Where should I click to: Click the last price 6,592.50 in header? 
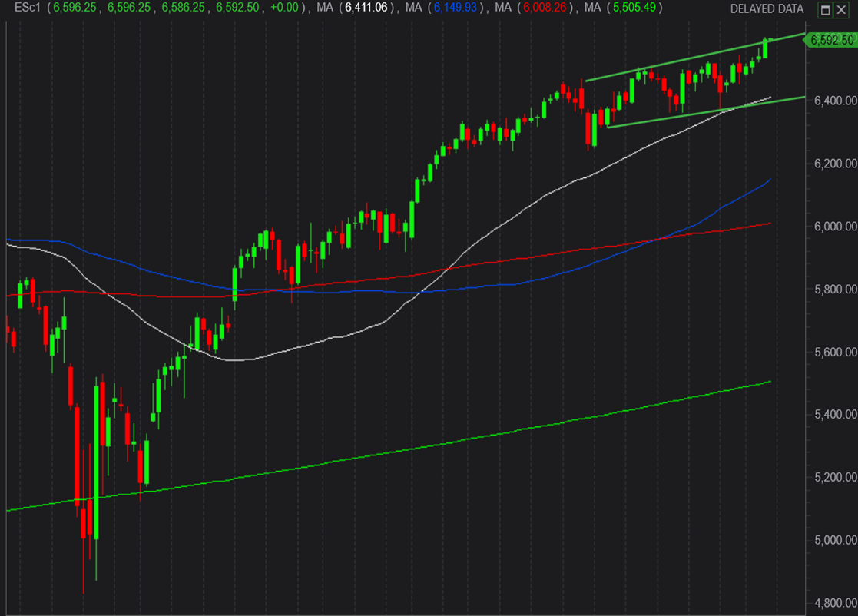click(237, 8)
